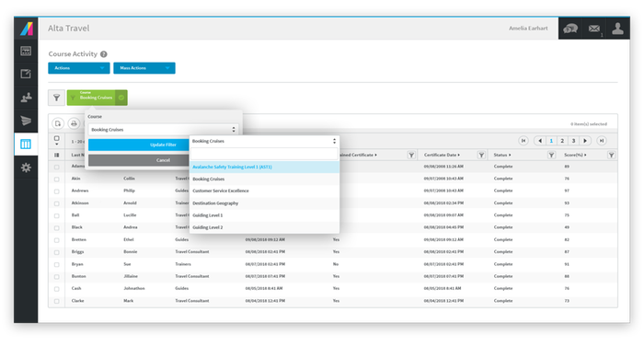Open the chat messages icon in header

[x=570, y=29]
